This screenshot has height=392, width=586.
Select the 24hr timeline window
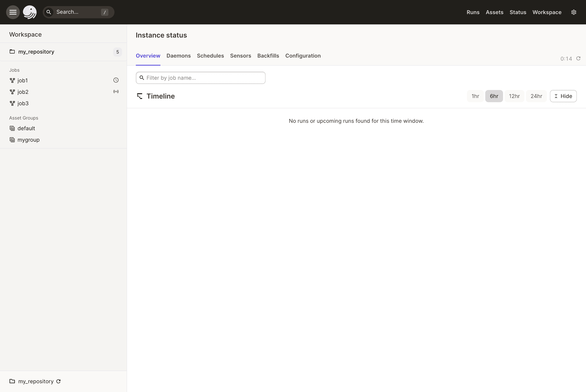(x=536, y=96)
